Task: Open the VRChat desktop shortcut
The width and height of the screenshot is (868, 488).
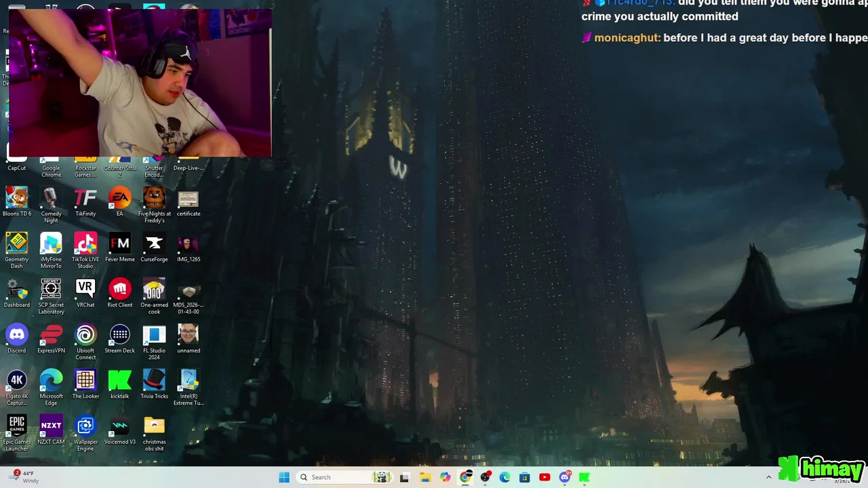Action: (x=85, y=293)
